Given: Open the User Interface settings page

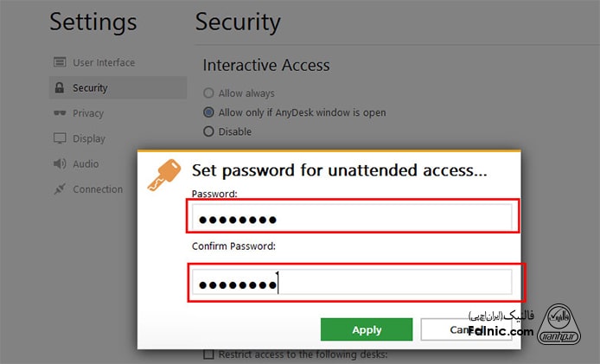Looking at the screenshot, I should 103,62.
